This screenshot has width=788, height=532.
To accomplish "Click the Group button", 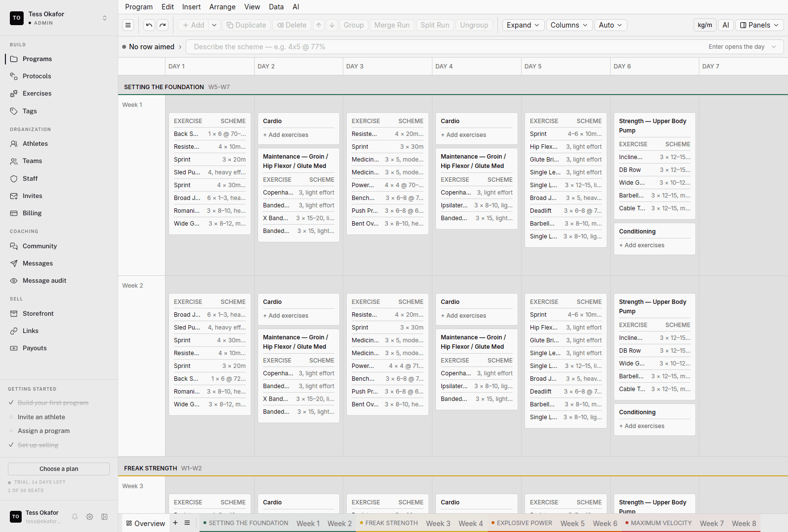I will point(354,25).
